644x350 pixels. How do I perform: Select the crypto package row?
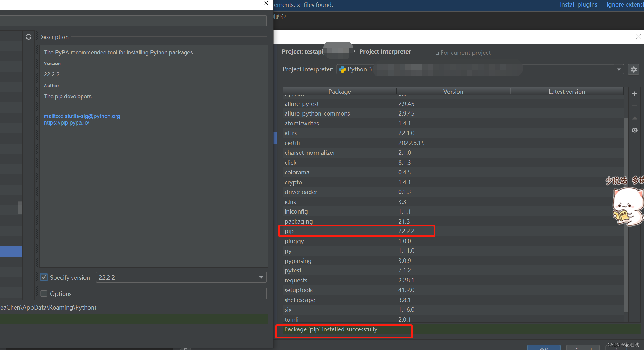coord(453,182)
